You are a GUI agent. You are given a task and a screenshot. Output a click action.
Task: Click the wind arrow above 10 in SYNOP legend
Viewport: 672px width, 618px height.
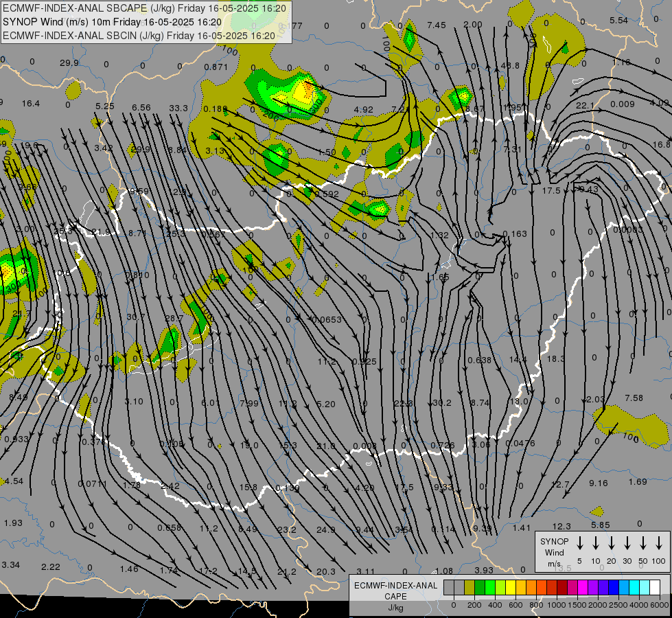[x=595, y=543]
